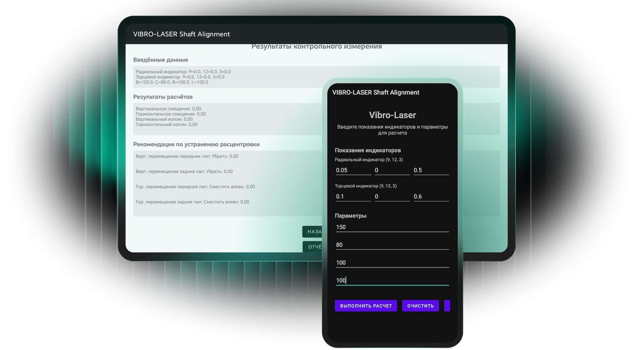Image resolution: width=644 pixels, height=350 pixels.
Task: Focus the parameter field with value 150
Action: pyautogui.click(x=392, y=227)
